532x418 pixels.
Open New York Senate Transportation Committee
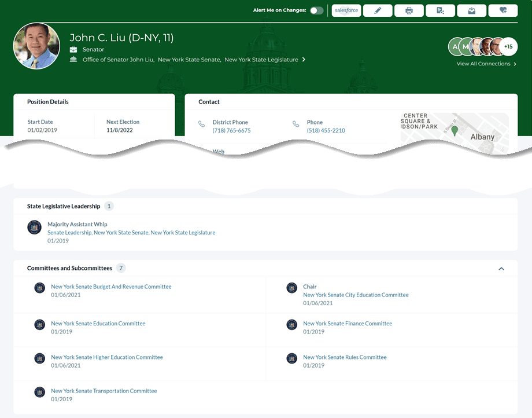[104, 391]
